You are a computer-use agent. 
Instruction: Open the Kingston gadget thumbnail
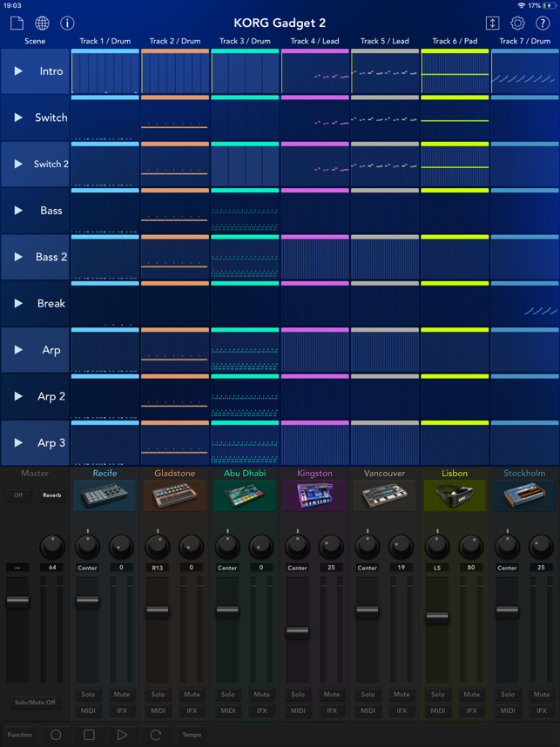tap(314, 495)
